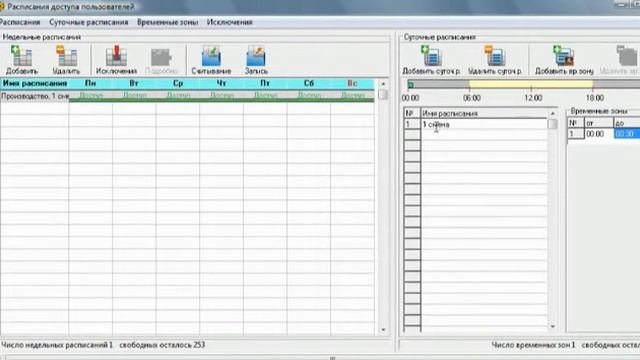This screenshot has width=640, height=360.
Task: Select the 1 смена daily schedule row
Action: tap(484, 124)
